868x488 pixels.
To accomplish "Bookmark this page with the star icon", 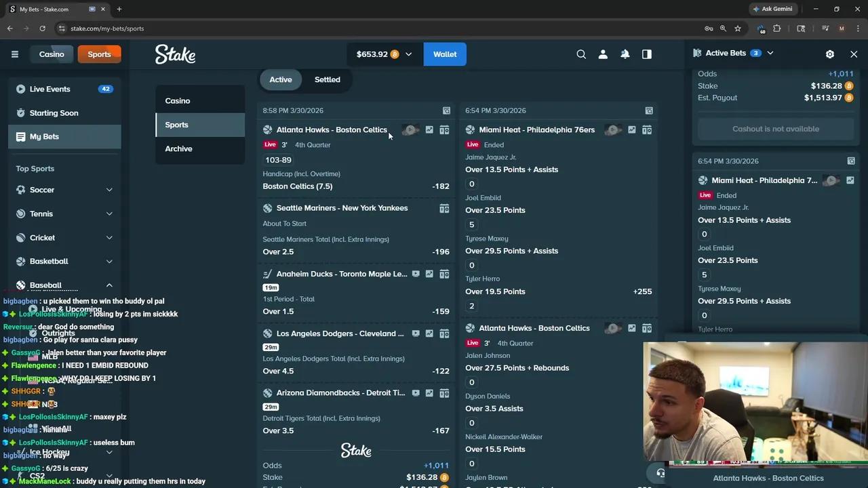I will click(738, 28).
